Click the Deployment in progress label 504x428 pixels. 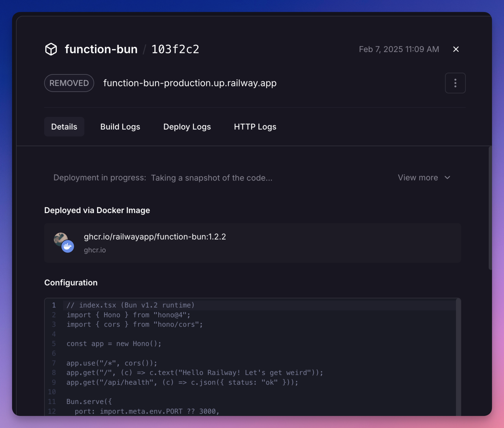pos(100,178)
